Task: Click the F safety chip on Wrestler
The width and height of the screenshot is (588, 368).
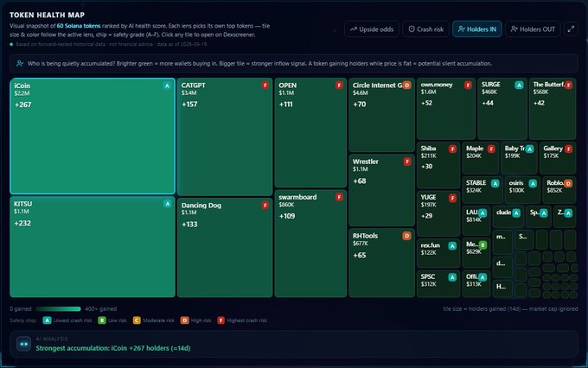Action: (407, 162)
